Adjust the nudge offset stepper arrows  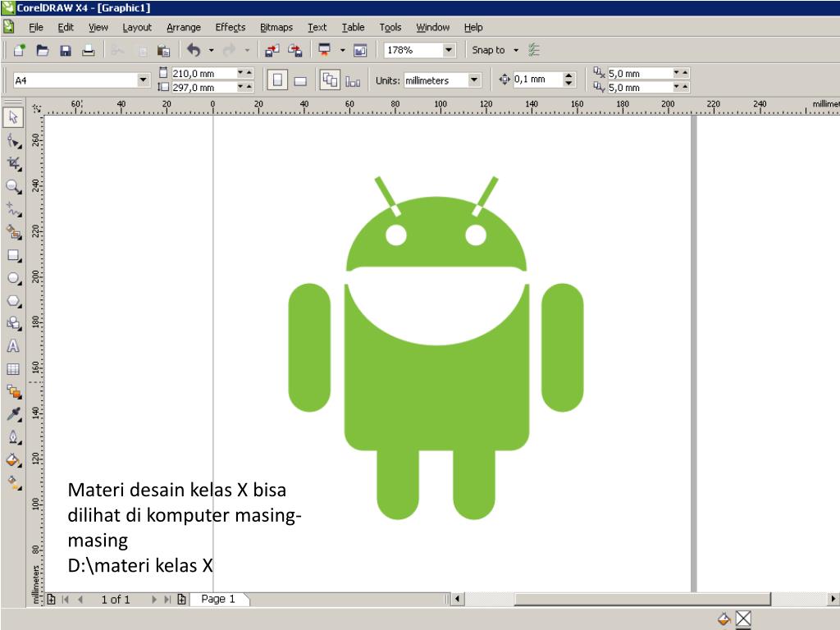569,80
